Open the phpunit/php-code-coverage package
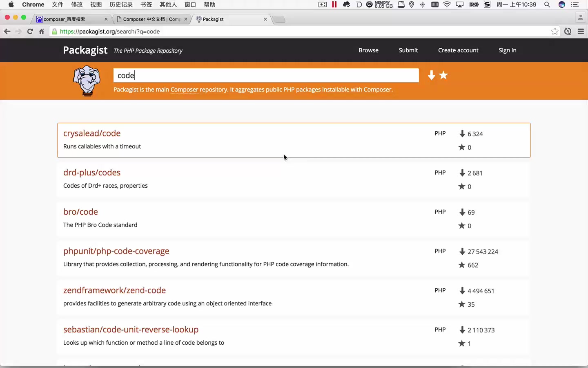 116,251
